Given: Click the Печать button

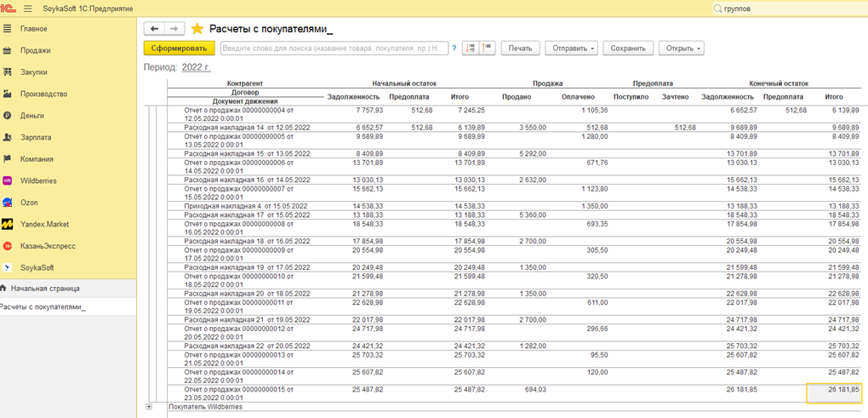Looking at the screenshot, I should pyautogui.click(x=520, y=49).
